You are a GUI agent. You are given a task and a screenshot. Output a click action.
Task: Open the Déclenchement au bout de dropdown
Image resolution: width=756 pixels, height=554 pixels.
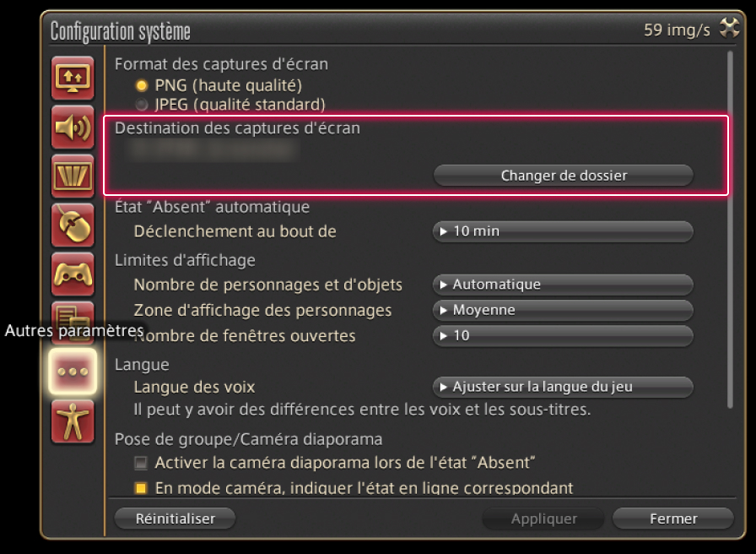pos(563,231)
